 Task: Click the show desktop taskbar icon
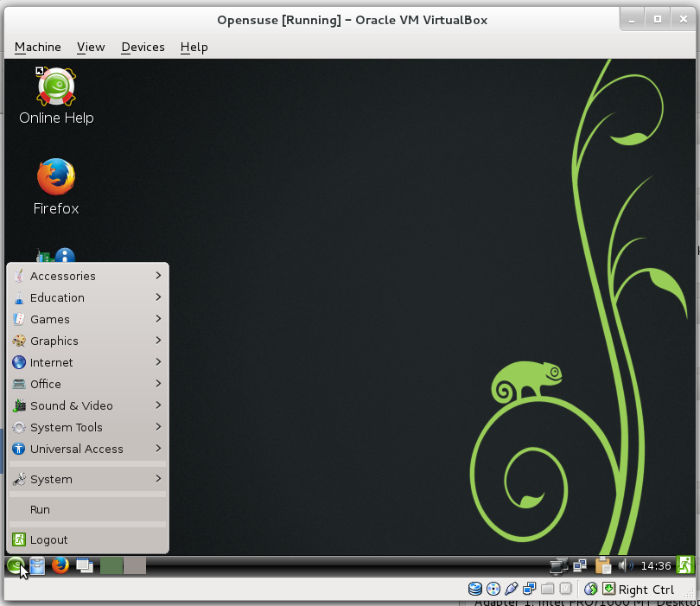click(x=82, y=565)
